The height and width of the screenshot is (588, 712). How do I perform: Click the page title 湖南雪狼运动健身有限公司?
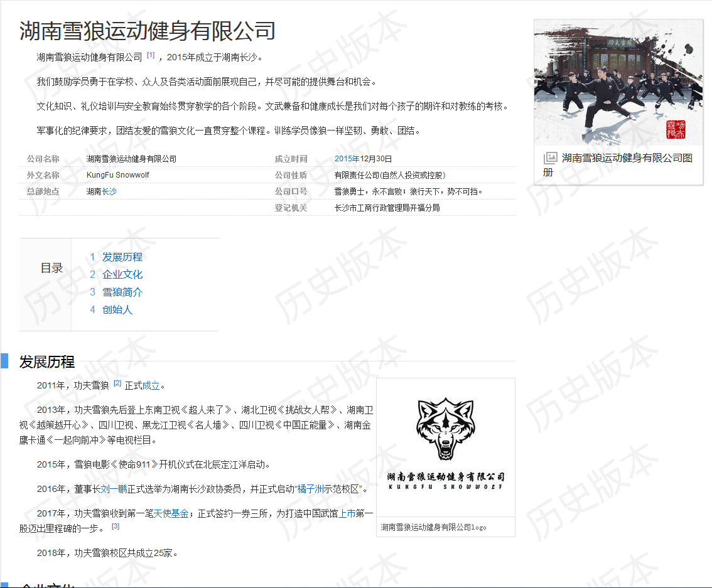pos(147,31)
